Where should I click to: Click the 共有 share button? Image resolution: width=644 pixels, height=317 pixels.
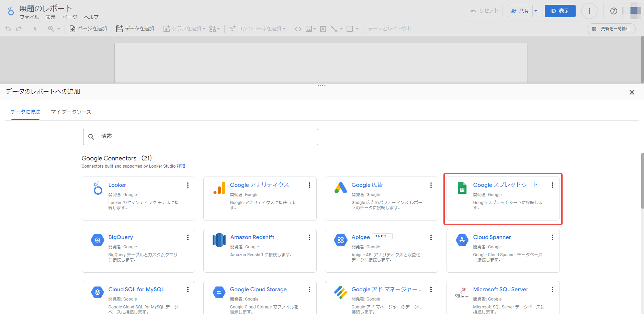(x=520, y=11)
